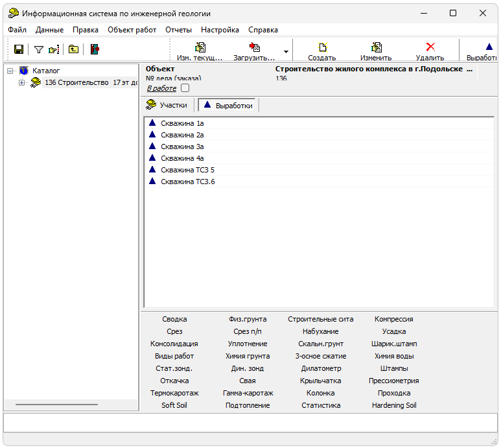
Task: Open the Химия воды data section
Action: 394,356
